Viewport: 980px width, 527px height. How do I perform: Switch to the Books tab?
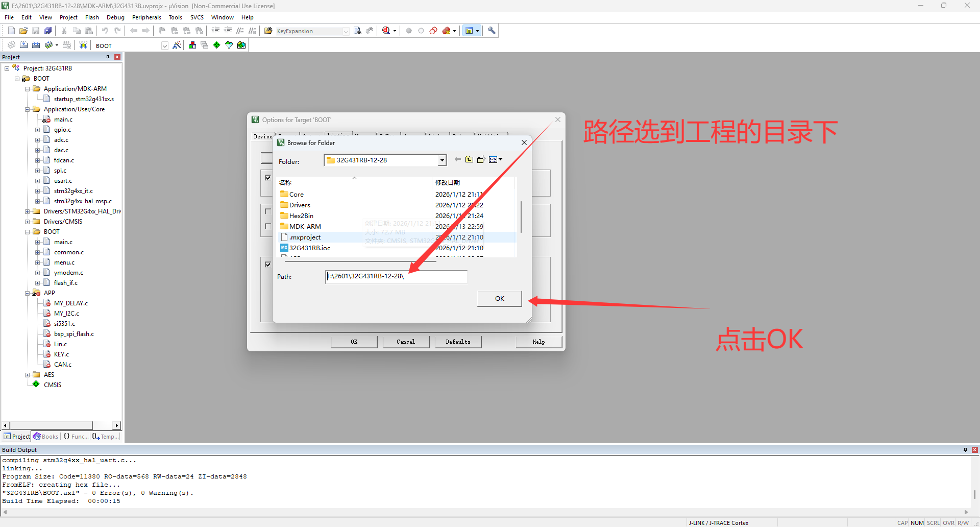tap(46, 437)
